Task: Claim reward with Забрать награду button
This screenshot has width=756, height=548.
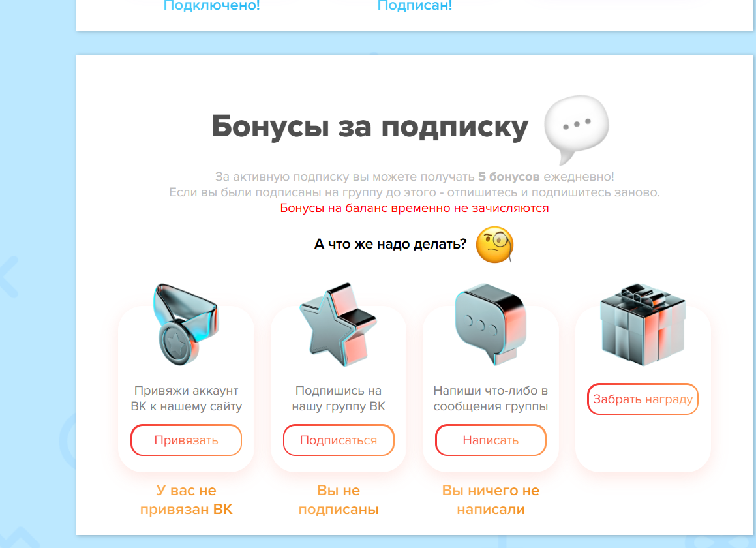Action: click(x=643, y=399)
